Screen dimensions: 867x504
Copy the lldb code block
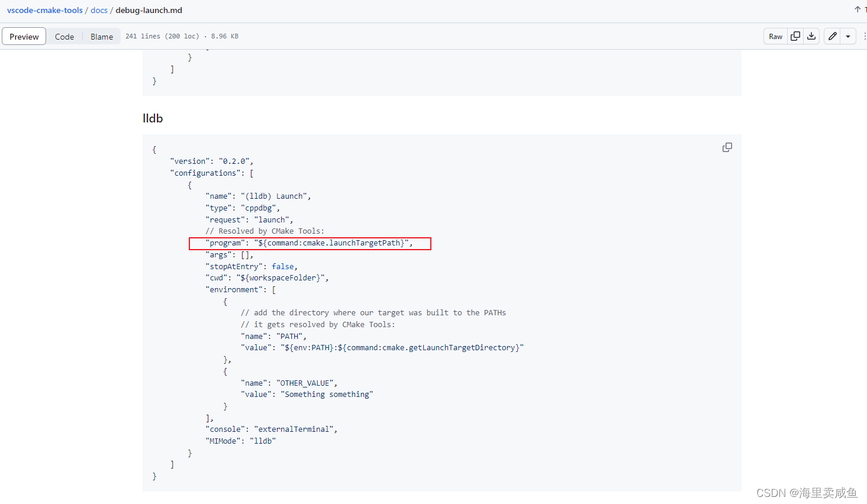pos(727,147)
